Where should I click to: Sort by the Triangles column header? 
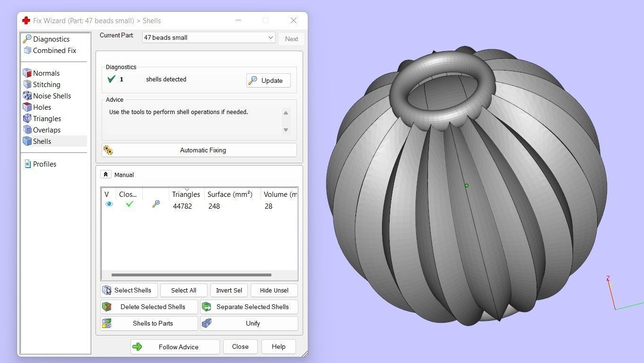pyautogui.click(x=186, y=194)
